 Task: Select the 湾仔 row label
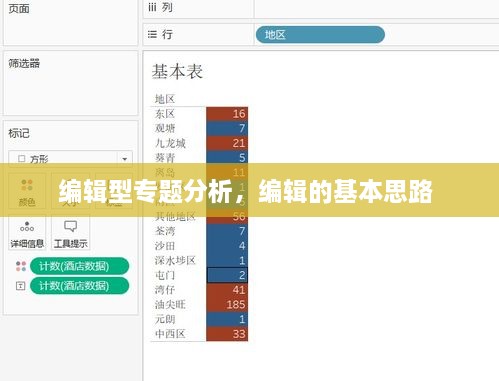[165, 290]
